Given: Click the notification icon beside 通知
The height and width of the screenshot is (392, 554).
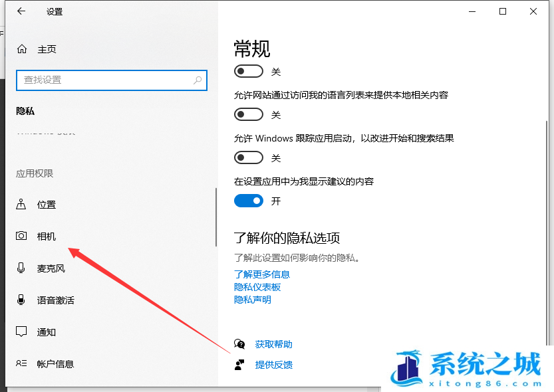Looking at the screenshot, I should (x=21, y=332).
